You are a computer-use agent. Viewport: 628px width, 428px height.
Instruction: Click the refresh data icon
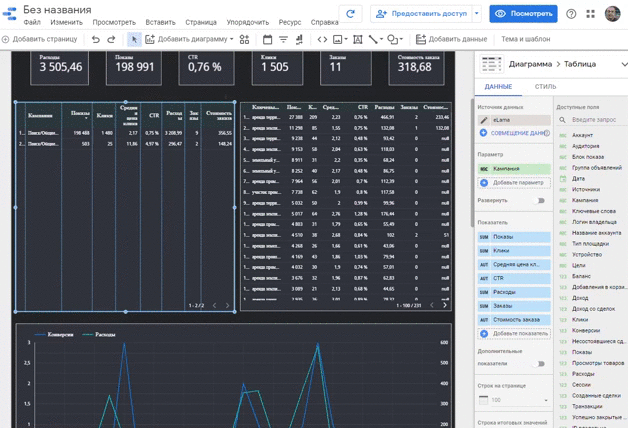(350, 14)
